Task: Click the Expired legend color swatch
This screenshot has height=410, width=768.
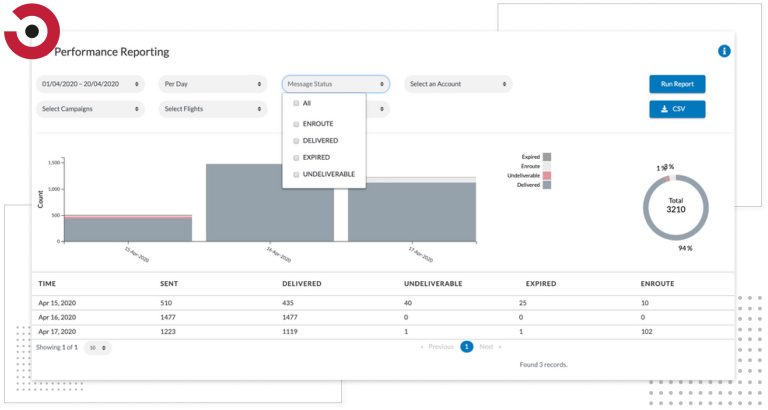Action: point(547,157)
